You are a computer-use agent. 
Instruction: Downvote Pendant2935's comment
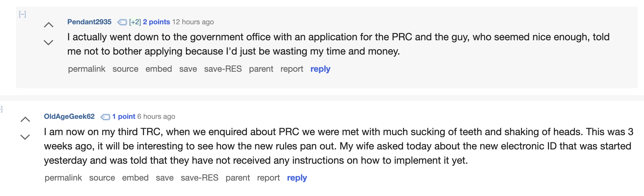coord(48,42)
